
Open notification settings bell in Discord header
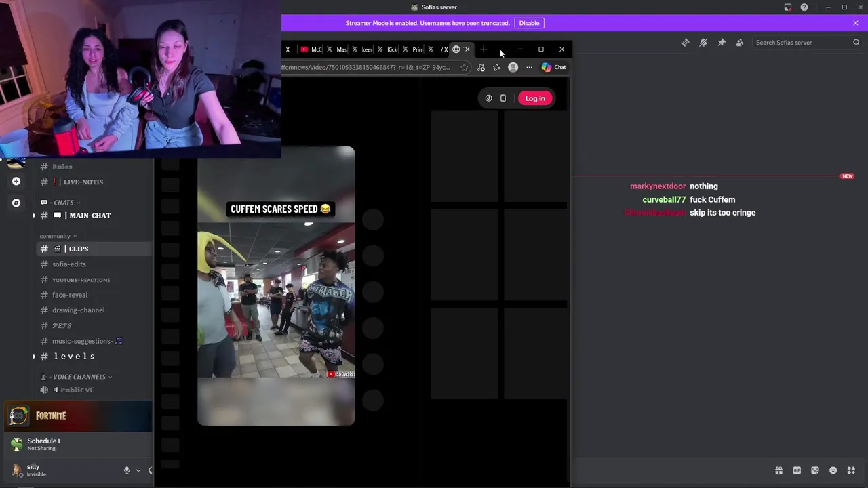703,43
